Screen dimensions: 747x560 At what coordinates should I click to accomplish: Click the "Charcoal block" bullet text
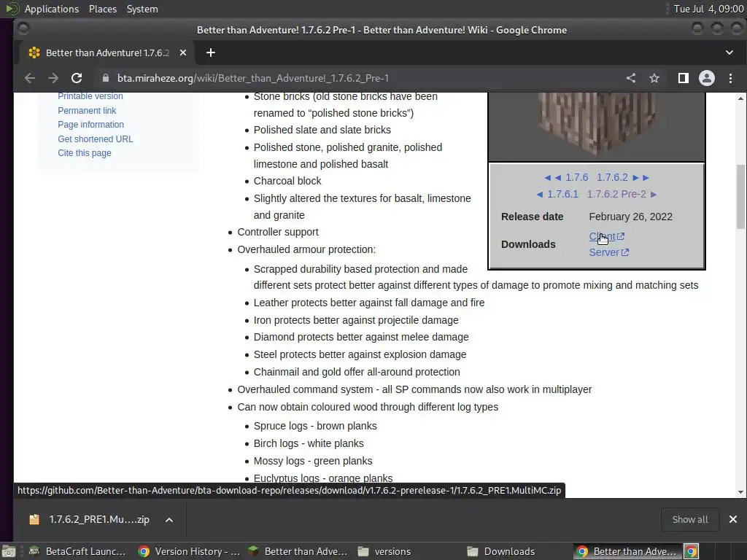click(287, 181)
